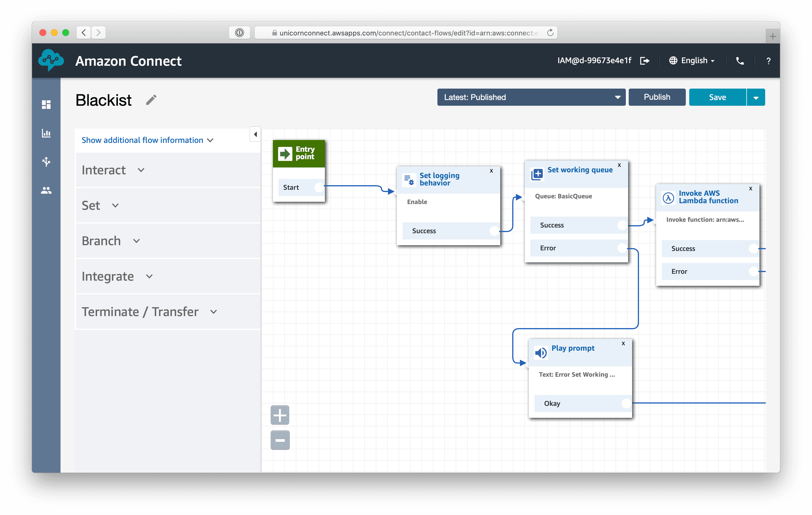Click the pencil icon to rename Blackist

(151, 100)
